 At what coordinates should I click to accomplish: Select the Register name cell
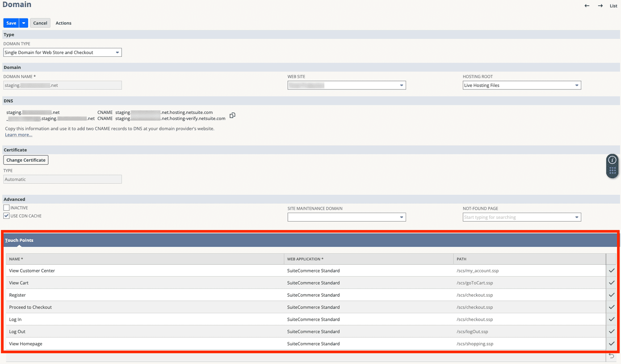pyautogui.click(x=145, y=295)
